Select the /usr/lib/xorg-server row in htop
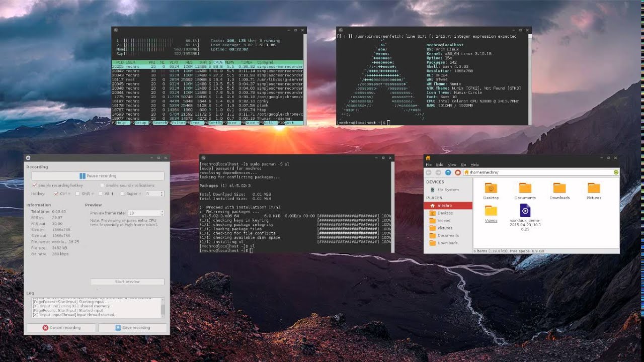Image resolution: width=644 pixels, height=362 pixels. (208, 79)
